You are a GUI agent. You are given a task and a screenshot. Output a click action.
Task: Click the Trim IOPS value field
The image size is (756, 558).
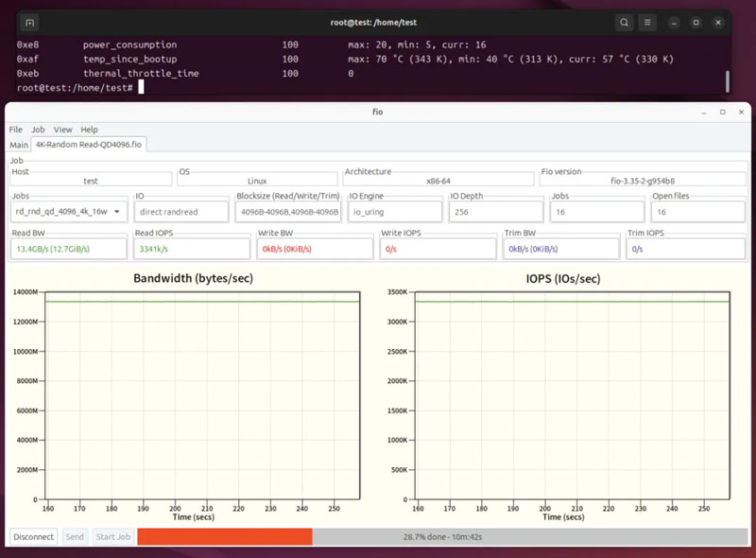click(686, 249)
